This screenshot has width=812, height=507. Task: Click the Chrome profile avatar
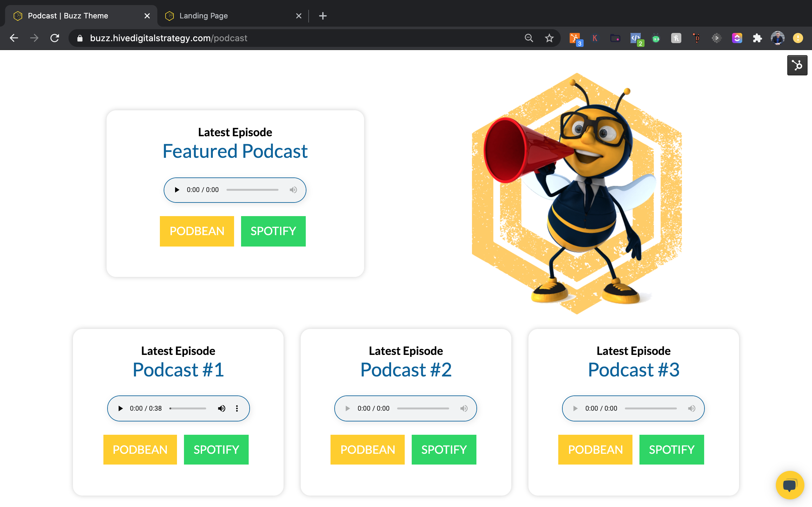pos(777,38)
